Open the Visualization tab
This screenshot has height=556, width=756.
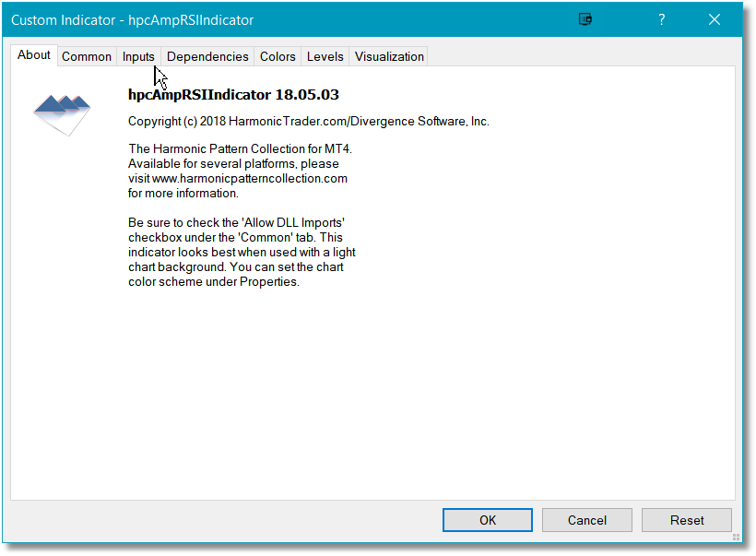pos(389,57)
